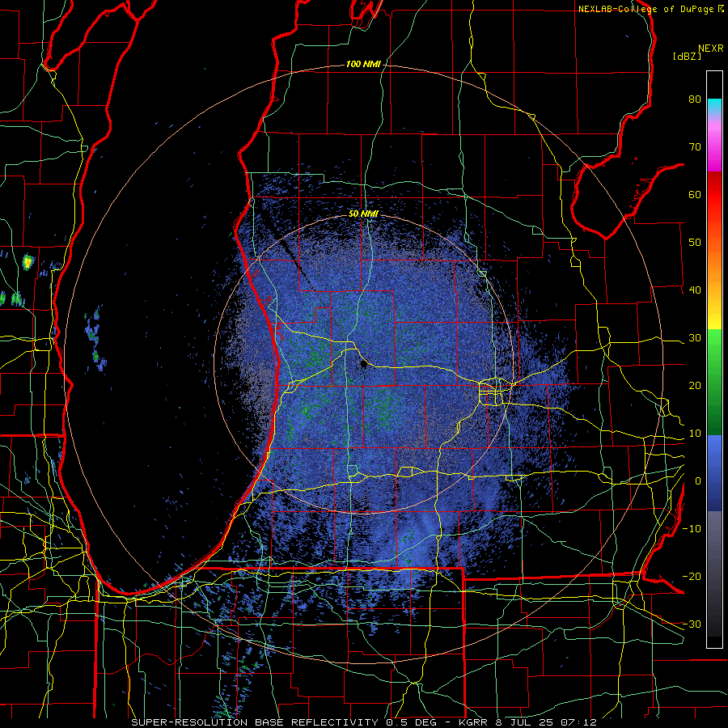The image size is (728, 728).
Task: Click the yellow storm cell in Wisconsin
Action: coord(28,263)
